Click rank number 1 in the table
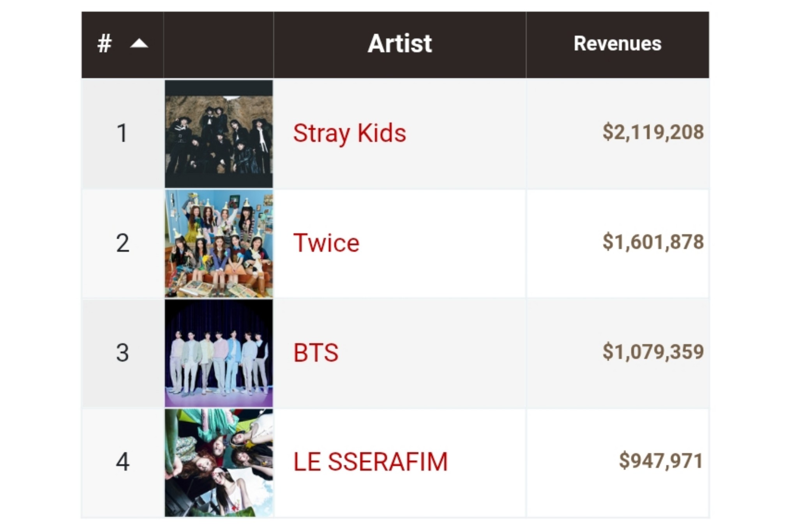The image size is (798, 532). click(x=122, y=133)
